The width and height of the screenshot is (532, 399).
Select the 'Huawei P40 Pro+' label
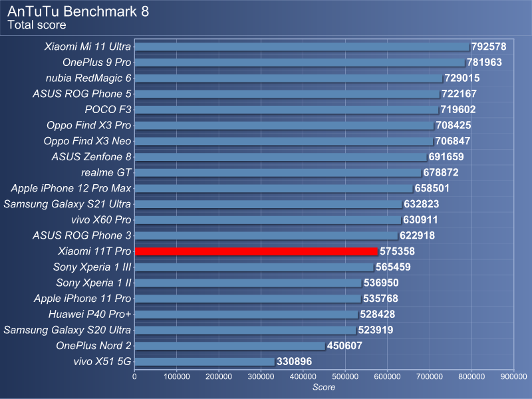(90, 314)
